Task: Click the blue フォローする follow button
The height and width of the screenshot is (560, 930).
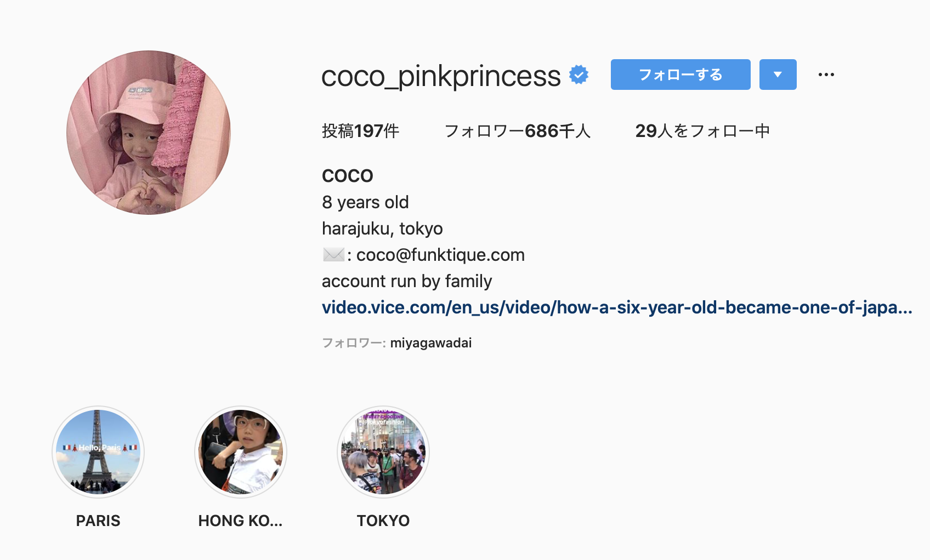Action: 681,75
